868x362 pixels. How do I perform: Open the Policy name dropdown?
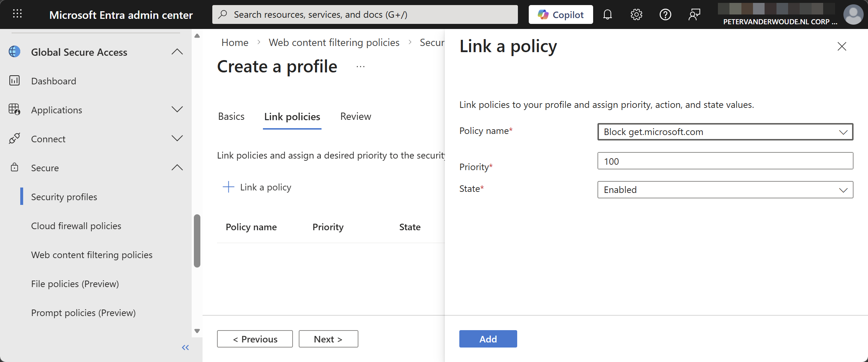point(725,132)
